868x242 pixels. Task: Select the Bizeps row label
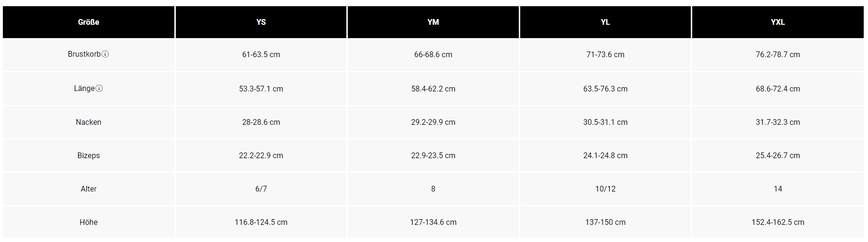(x=89, y=156)
